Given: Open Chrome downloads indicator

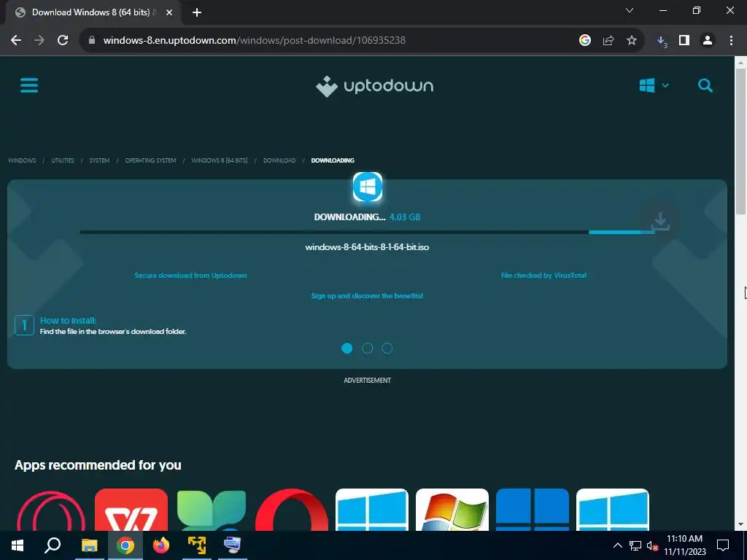Looking at the screenshot, I should coord(662,41).
